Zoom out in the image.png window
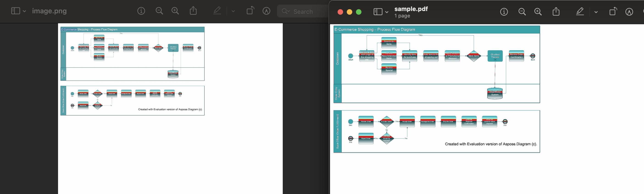Viewport: 644px width, 194px height. tap(159, 11)
